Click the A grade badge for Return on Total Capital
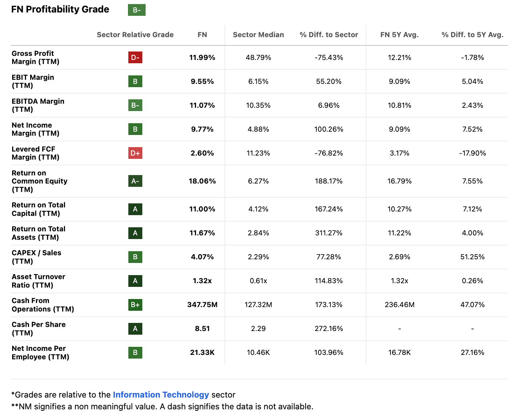Screen dimensions: 517x420 coord(135,209)
